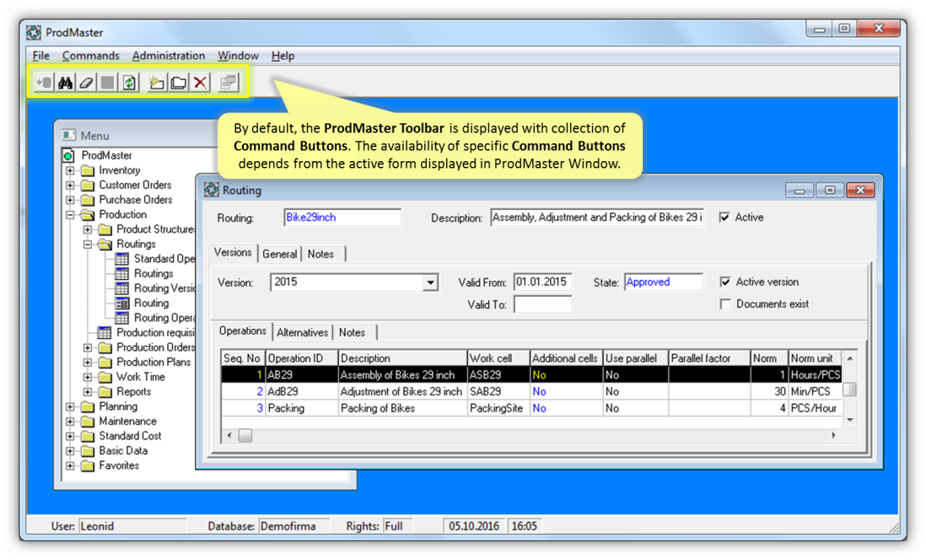
Task: Click the Valid From date field
Action: [x=542, y=282]
